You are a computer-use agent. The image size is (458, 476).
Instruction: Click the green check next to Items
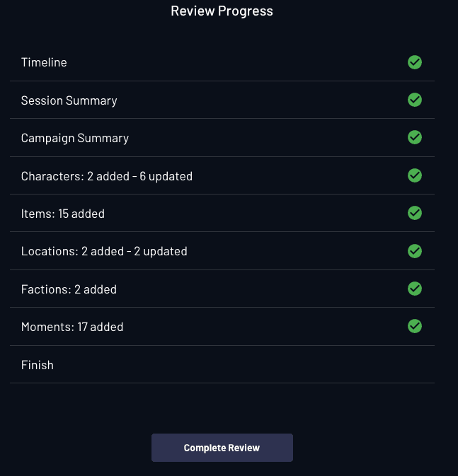point(415,213)
